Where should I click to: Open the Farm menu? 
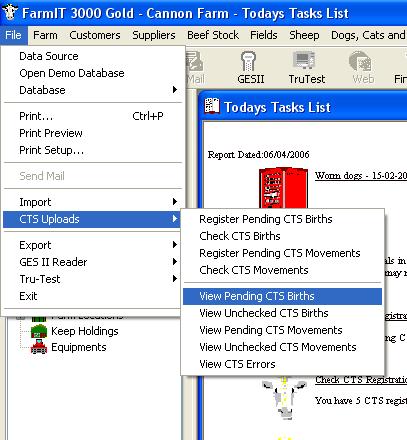point(45,35)
